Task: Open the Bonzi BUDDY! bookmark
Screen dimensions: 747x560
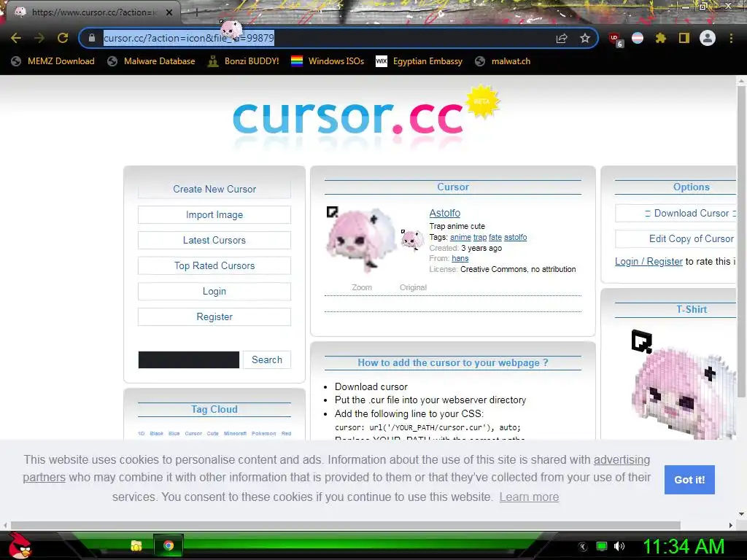Action: tap(244, 61)
